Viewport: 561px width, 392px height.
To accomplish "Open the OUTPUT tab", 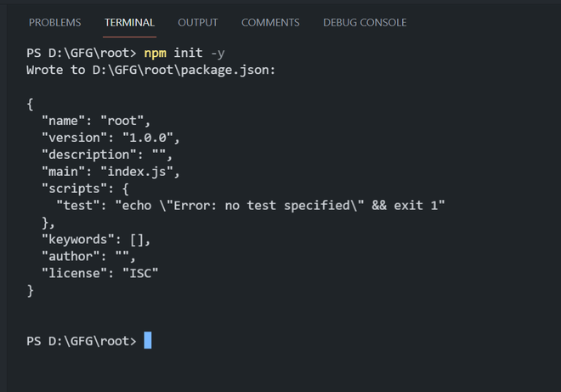I will (198, 22).
